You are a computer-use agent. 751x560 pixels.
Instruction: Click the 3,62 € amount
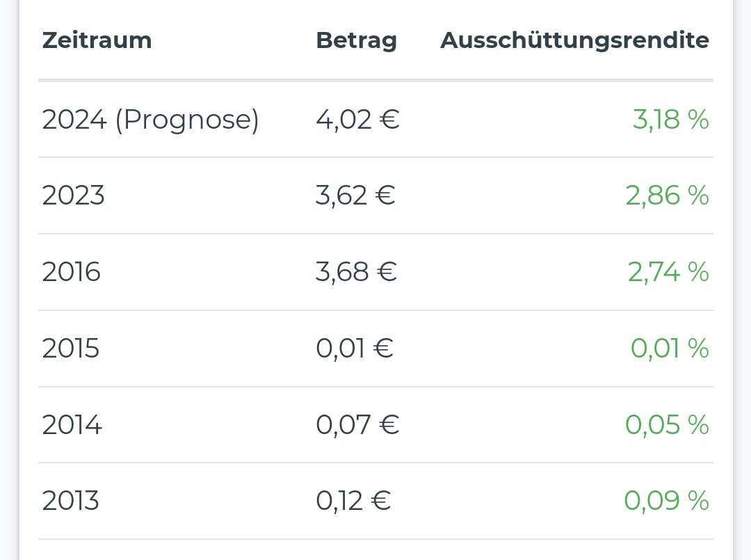(x=355, y=195)
